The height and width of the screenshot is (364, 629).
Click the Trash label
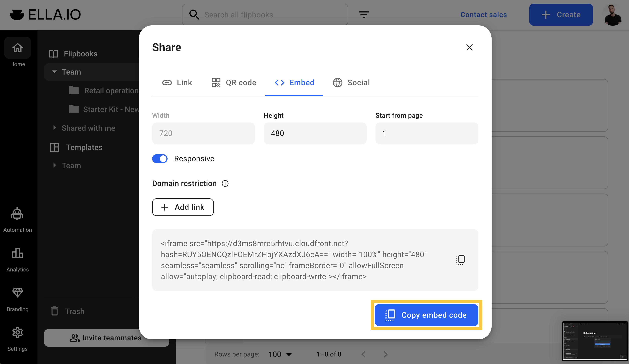click(75, 311)
